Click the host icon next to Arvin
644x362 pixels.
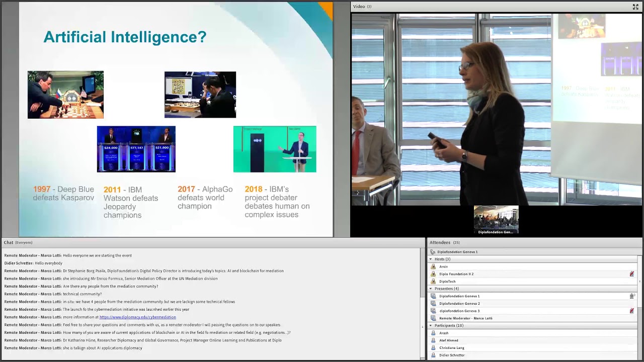tap(433, 266)
